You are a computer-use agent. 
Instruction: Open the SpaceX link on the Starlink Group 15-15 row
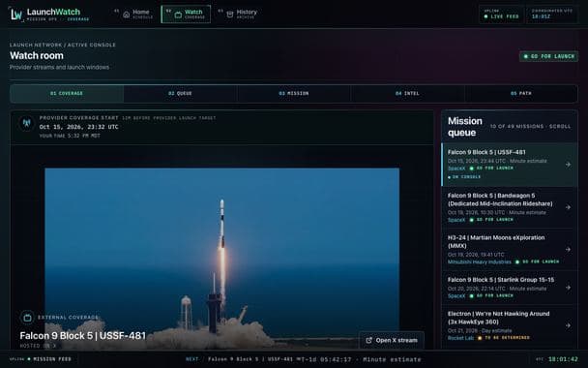tap(456, 296)
